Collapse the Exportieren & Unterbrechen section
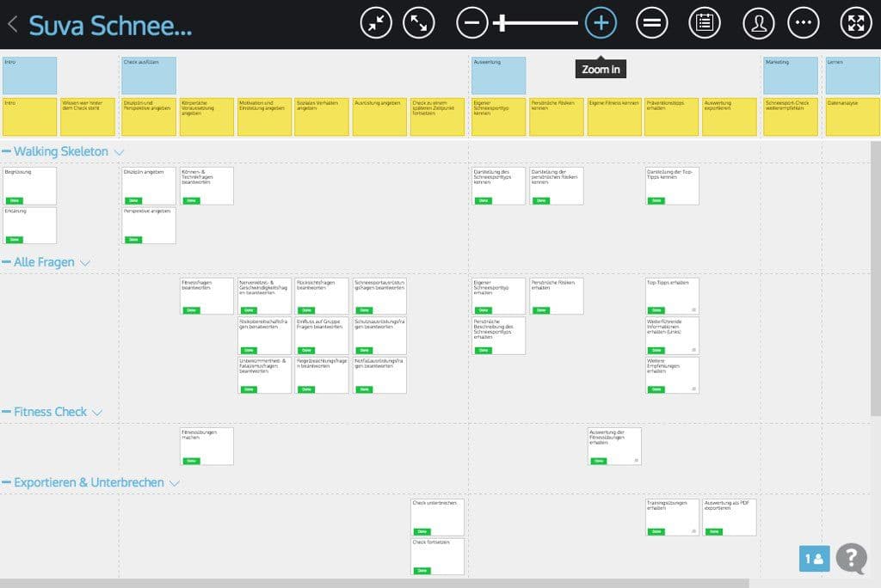This screenshot has height=588, width=881. click(x=175, y=482)
